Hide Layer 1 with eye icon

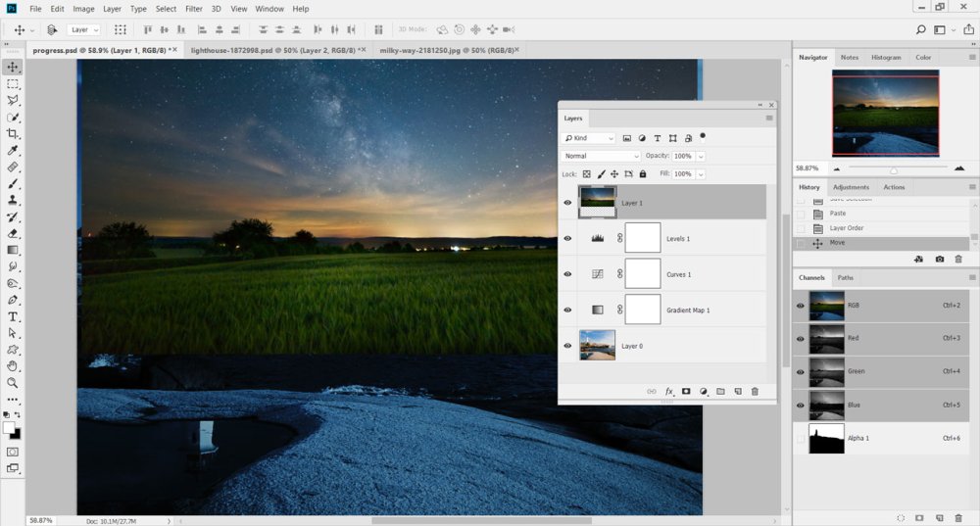pos(567,203)
